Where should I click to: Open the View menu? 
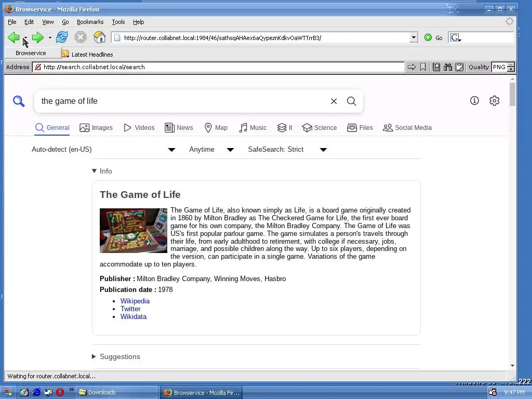pyautogui.click(x=48, y=22)
